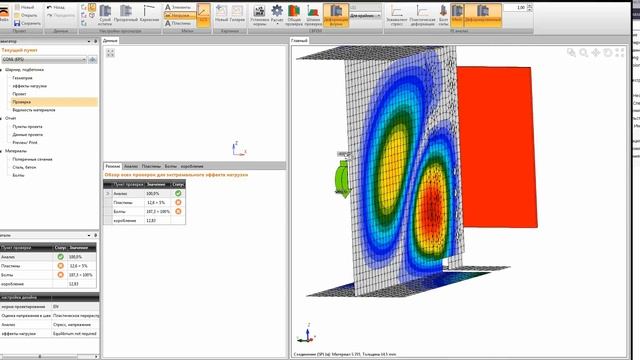The image size is (640, 360).
Task: Select load effects in the navigator tree
Action: pyautogui.click(x=29, y=86)
